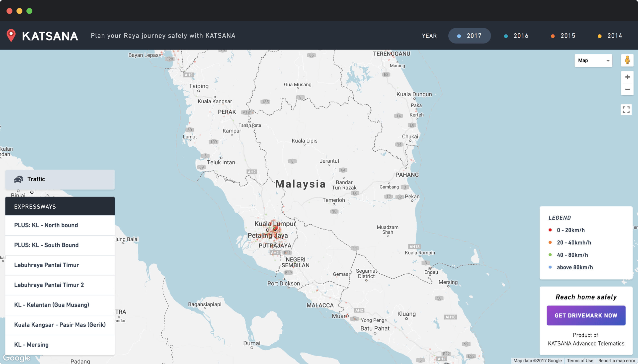
Task: Select KL - Mersing route
Action: click(60, 345)
